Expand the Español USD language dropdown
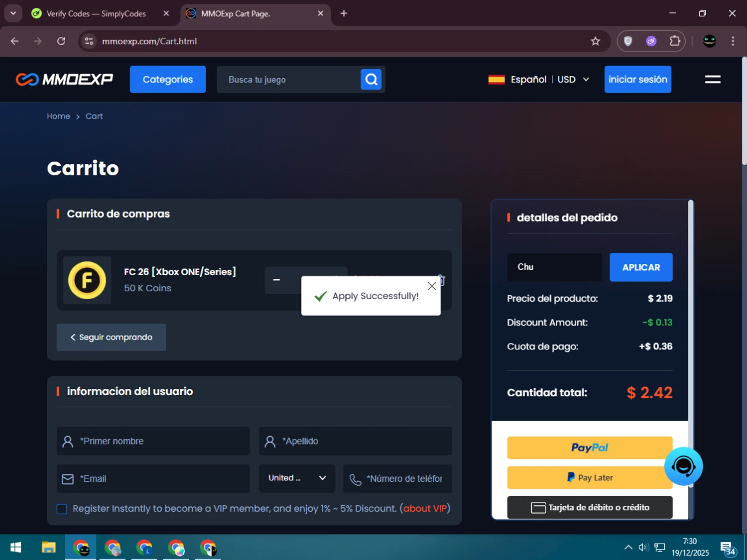The image size is (747, 560). coord(539,80)
